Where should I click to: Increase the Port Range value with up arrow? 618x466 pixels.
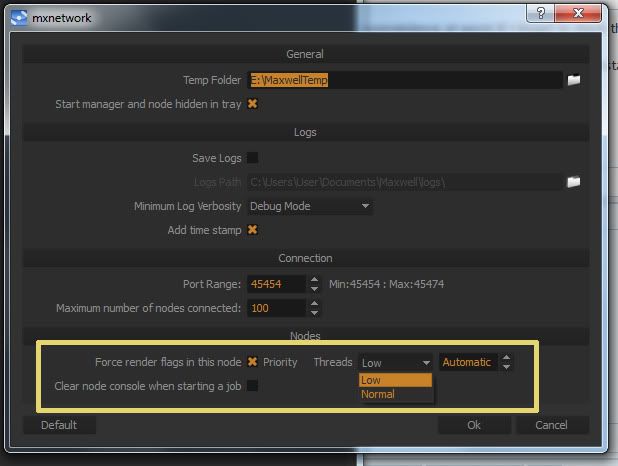pyautogui.click(x=314, y=280)
